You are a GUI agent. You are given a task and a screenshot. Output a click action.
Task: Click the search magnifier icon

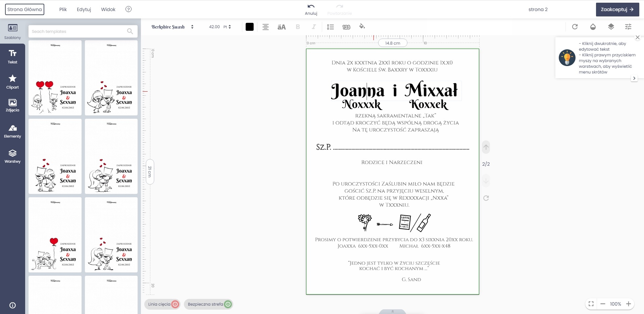tap(130, 31)
